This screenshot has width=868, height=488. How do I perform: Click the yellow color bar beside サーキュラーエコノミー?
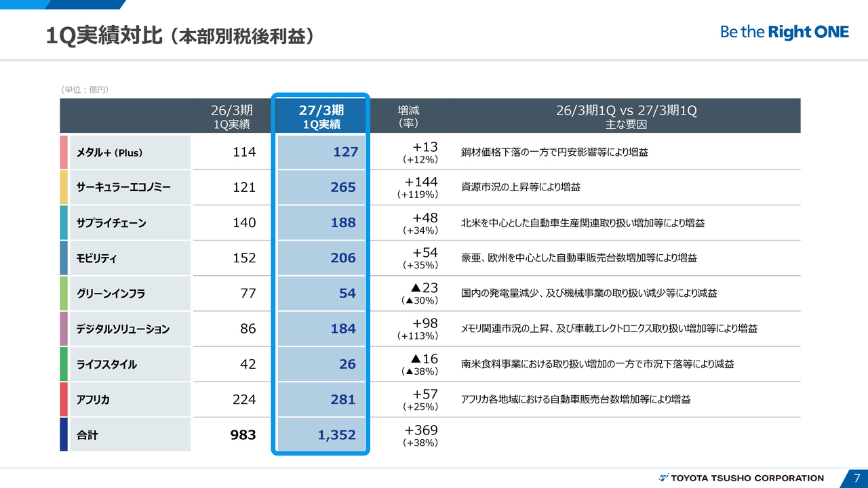[x=64, y=188]
